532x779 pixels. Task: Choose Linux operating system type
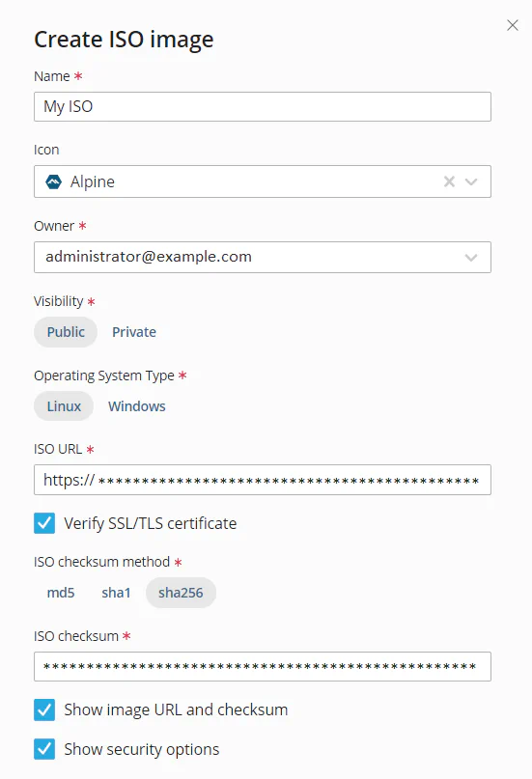pyautogui.click(x=64, y=406)
